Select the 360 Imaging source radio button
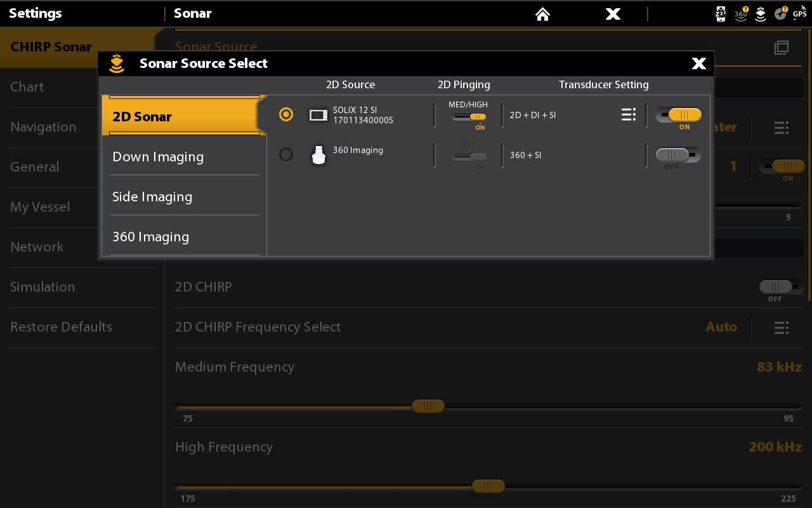The height and width of the screenshot is (508, 812). (x=286, y=154)
